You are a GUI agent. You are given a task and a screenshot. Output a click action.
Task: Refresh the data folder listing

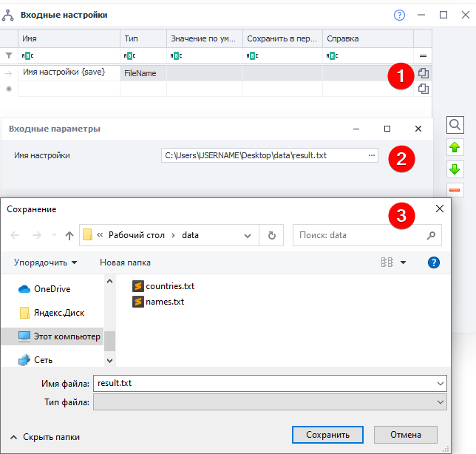(272, 235)
